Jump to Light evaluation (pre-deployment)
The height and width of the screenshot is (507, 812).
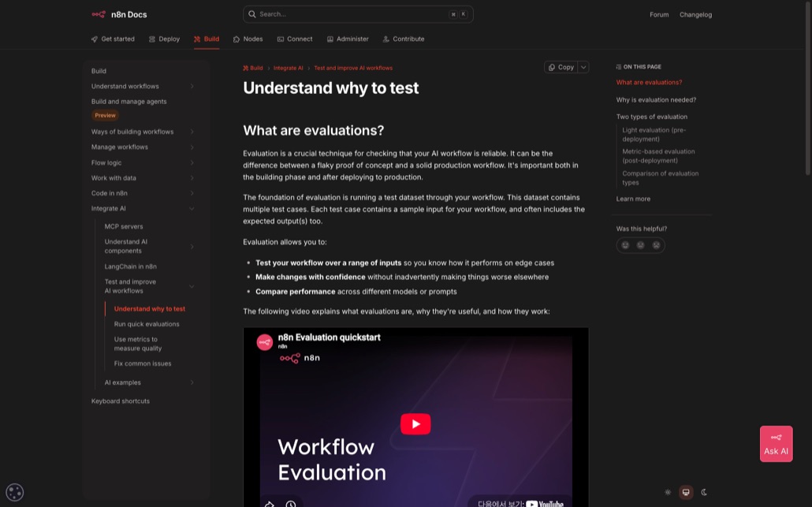[654, 135]
